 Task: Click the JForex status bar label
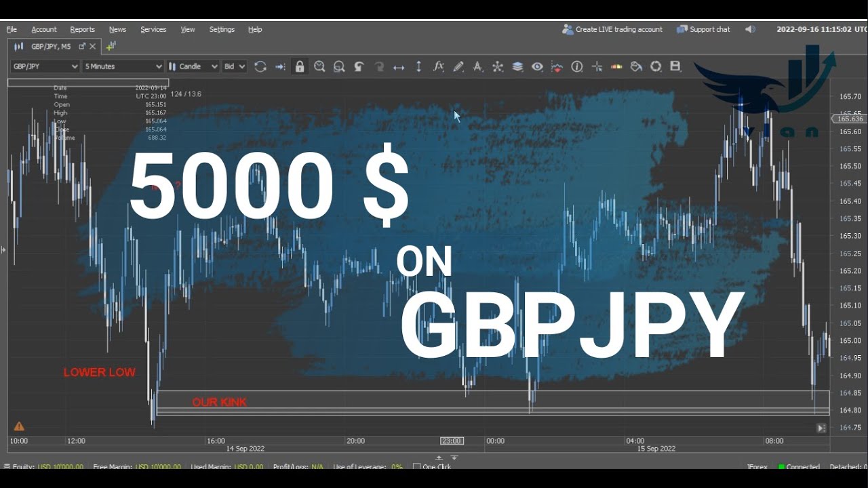757,466
